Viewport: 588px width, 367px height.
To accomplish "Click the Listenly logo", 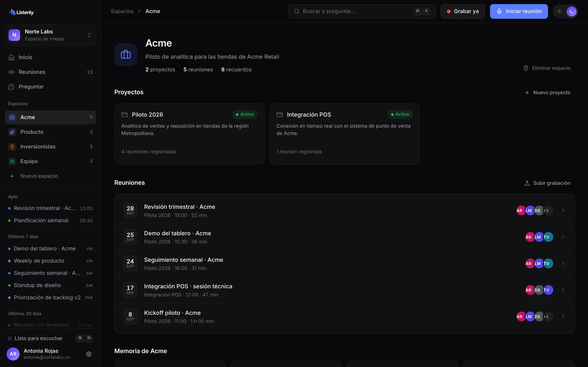I will click(x=21, y=12).
